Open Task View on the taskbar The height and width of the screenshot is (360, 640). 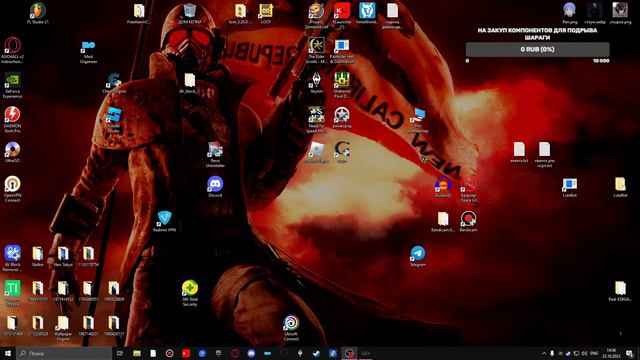120,353
